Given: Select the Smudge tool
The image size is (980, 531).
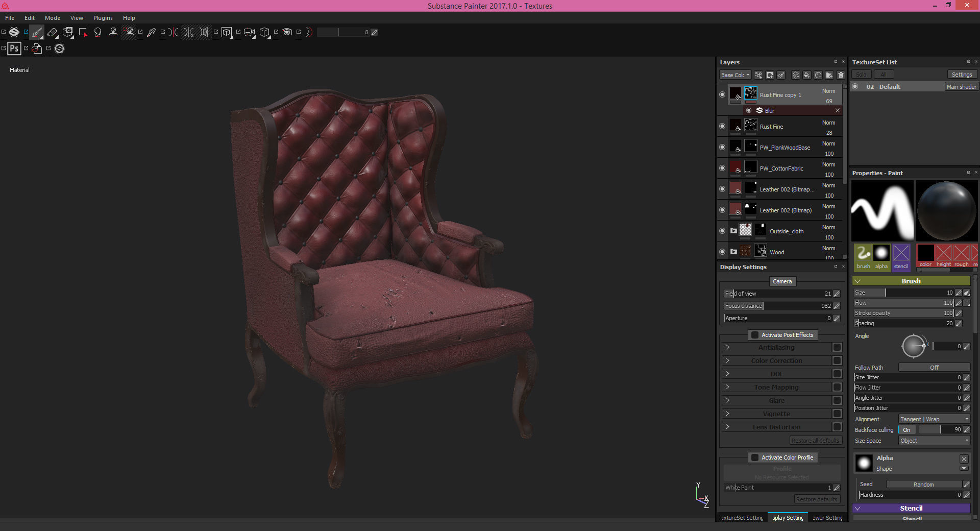Looking at the screenshot, I should [x=97, y=33].
